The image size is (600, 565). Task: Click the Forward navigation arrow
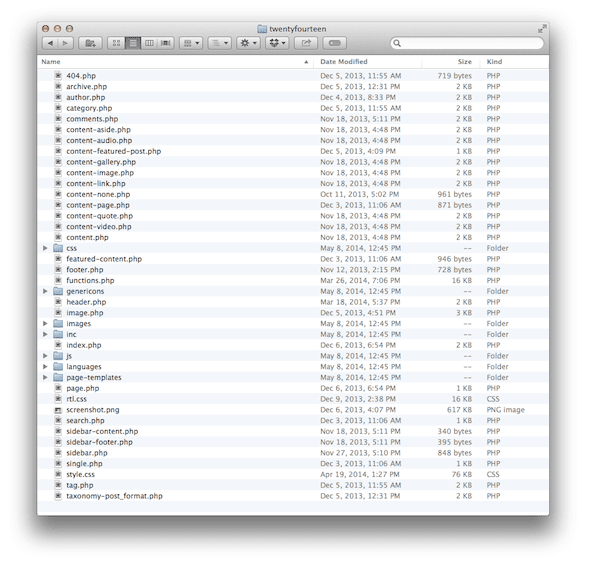coord(66,44)
